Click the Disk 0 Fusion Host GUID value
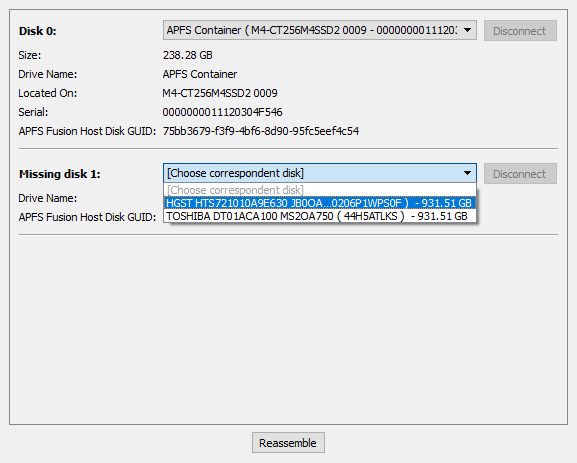This screenshot has width=577, height=463. tap(261, 131)
